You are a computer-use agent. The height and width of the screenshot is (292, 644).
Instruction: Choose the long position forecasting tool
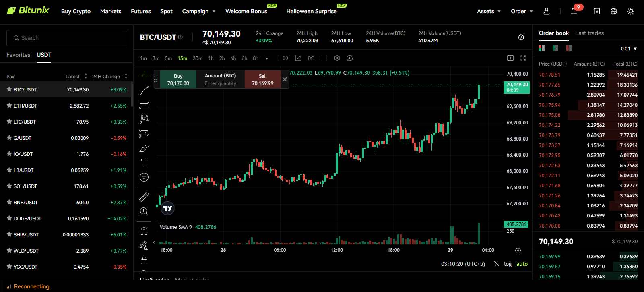pos(144,134)
